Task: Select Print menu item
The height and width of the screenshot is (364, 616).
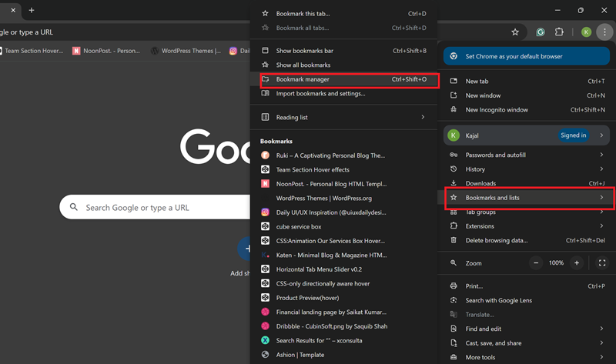Action: pos(527,286)
